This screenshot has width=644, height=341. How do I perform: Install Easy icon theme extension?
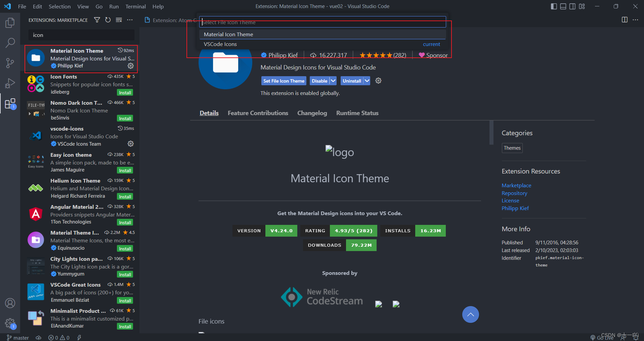(125, 170)
